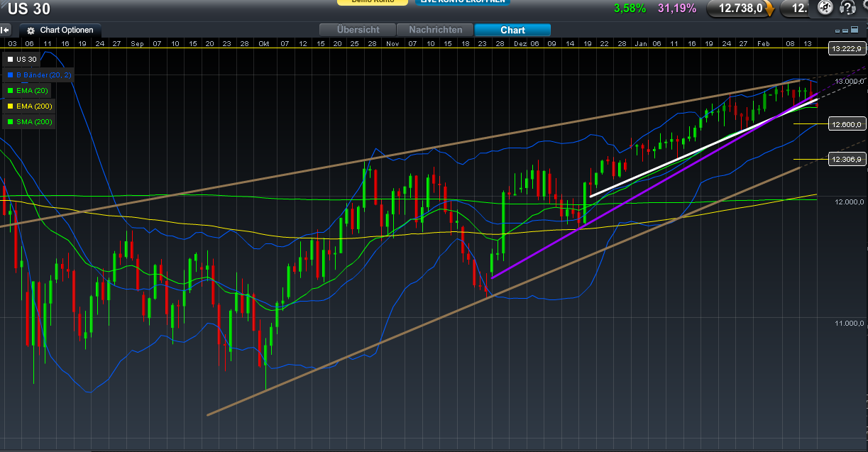Viewport: 868px width, 452px height.
Task: Switch to the Übersicht tab
Action: pos(358,30)
